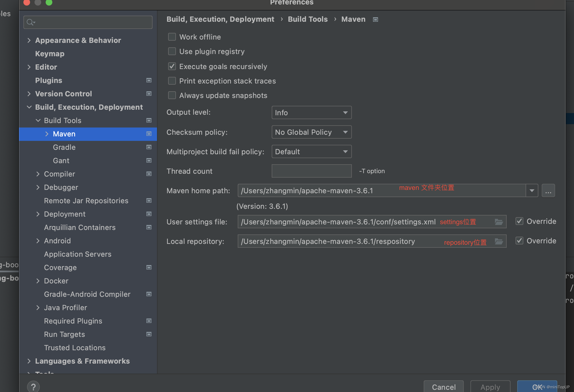Click the project settings icon beside Plugins
574x392 pixels.
pyautogui.click(x=149, y=80)
